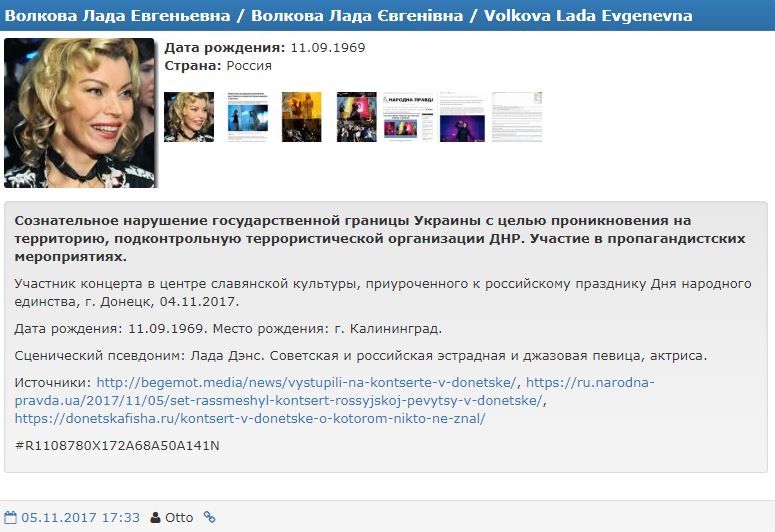Click the Страна label
The width and height of the screenshot is (775, 532).
pos(193,66)
